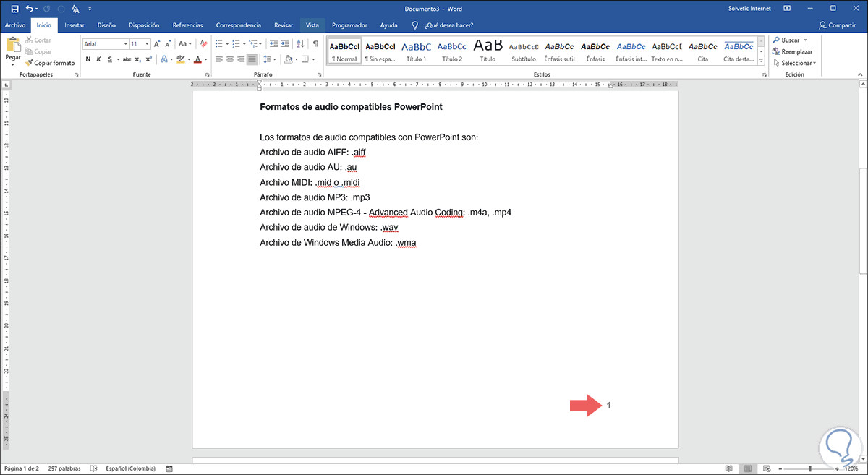This screenshot has height=475, width=868.
Task: Toggle italic formatting K
Action: click(x=99, y=59)
